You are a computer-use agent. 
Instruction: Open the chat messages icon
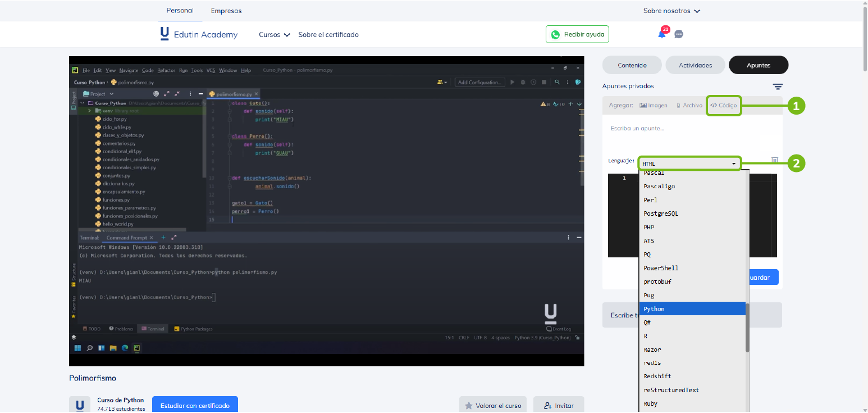click(x=679, y=34)
